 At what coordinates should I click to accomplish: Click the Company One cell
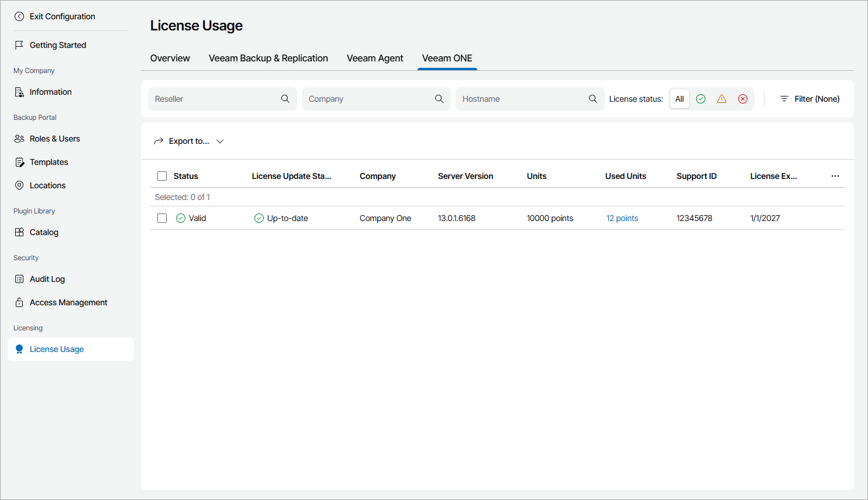[385, 218]
